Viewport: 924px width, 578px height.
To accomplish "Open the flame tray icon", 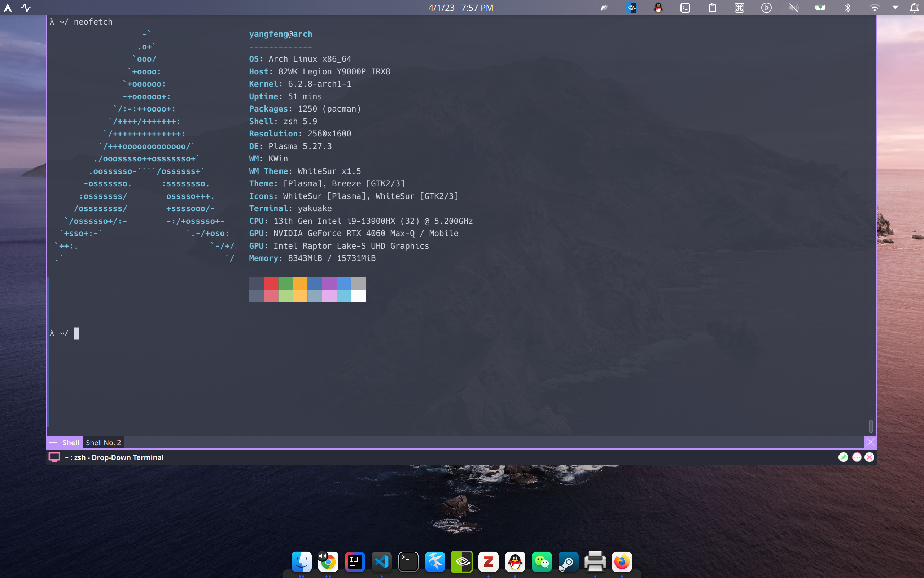I will pos(604,8).
